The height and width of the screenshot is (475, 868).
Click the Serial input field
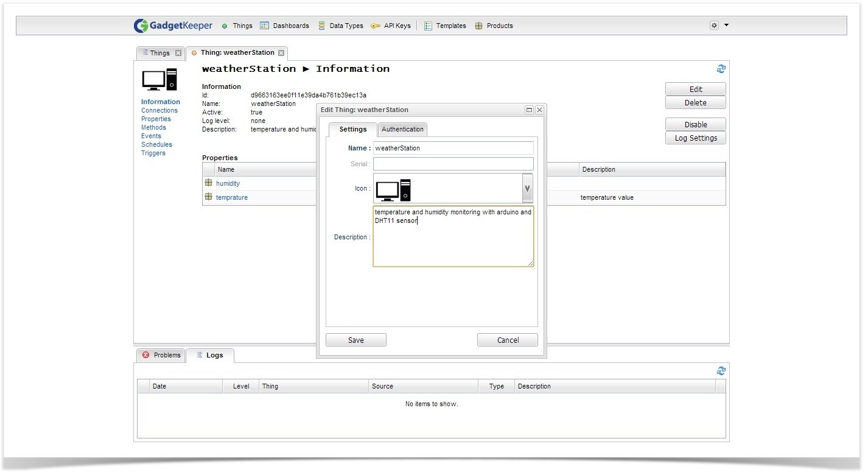pyautogui.click(x=453, y=164)
